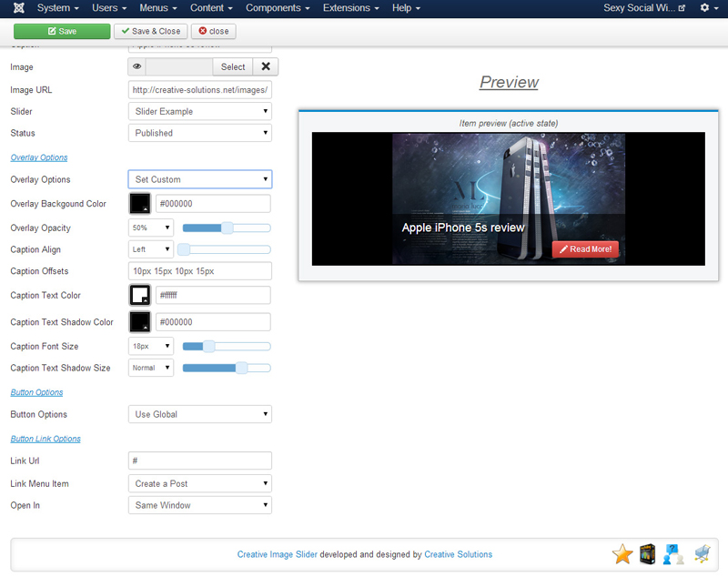This screenshot has height=577, width=728.
Task: Open the Open In Same Window dropdown
Action: (x=200, y=505)
